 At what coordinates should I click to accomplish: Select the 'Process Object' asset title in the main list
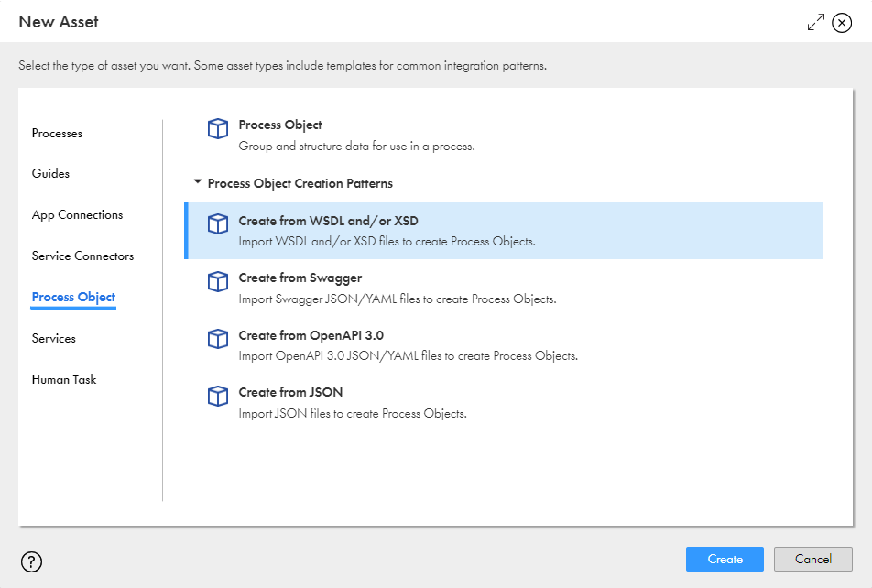click(x=280, y=125)
